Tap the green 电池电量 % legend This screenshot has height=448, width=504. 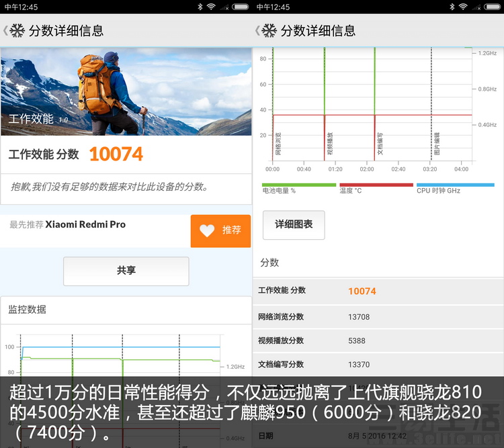click(x=299, y=189)
